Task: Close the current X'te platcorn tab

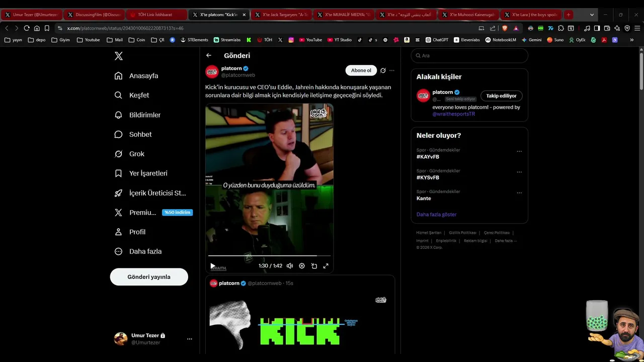Action: pyautogui.click(x=244, y=15)
